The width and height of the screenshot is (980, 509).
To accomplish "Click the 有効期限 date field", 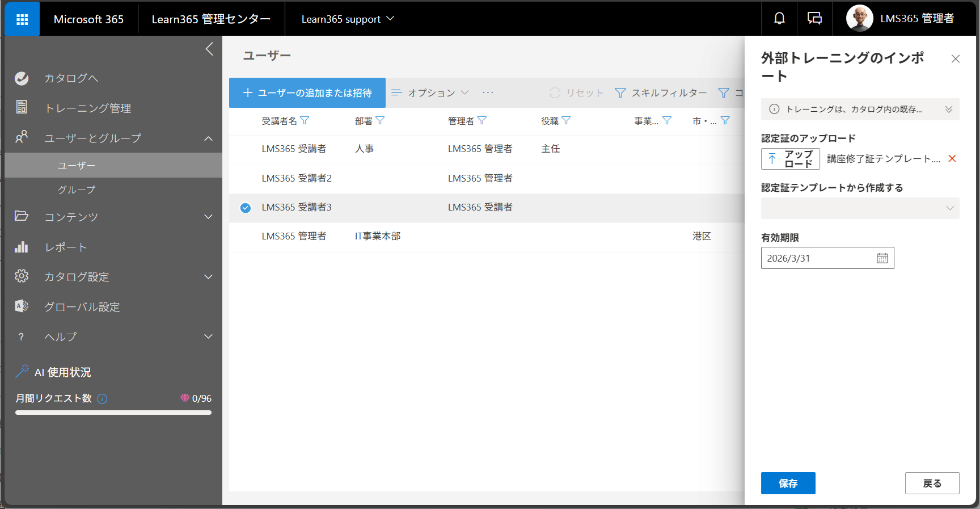I will [827, 258].
